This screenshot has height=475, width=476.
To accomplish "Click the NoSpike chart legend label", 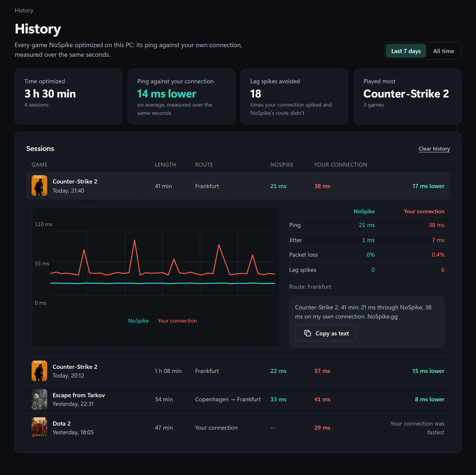I will point(138,321).
